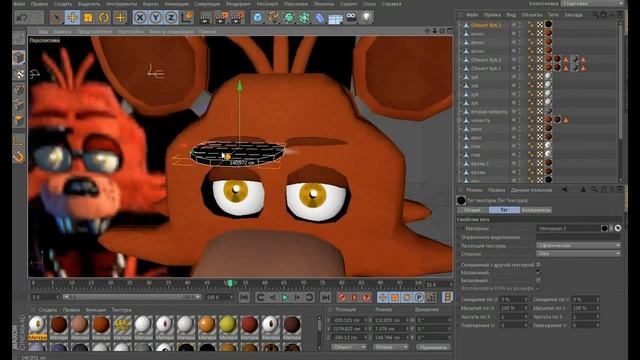
Task: Add a Cube primitive object
Action: (x=258, y=18)
